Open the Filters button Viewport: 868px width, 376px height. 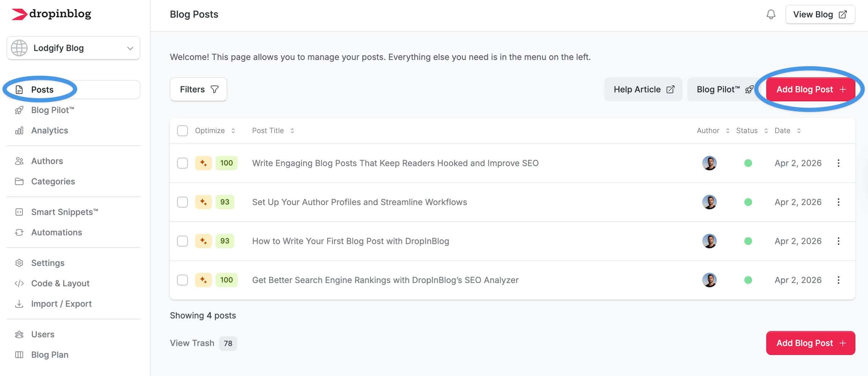[x=199, y=89]
